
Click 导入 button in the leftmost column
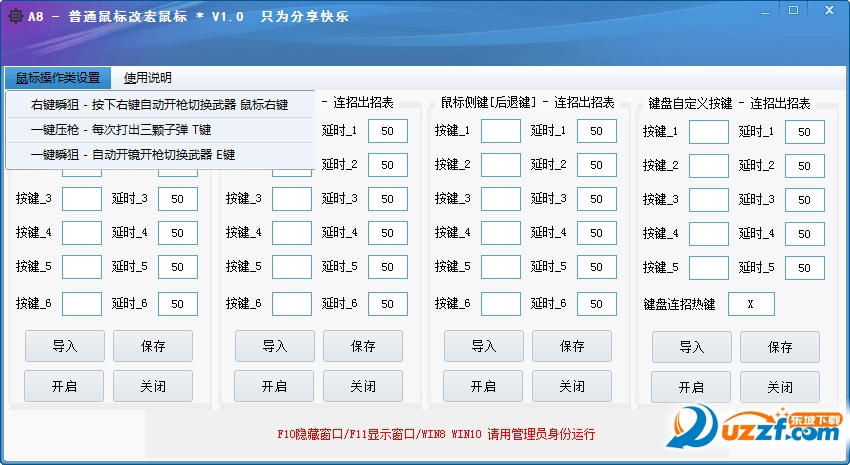click(x=65, y=346)
